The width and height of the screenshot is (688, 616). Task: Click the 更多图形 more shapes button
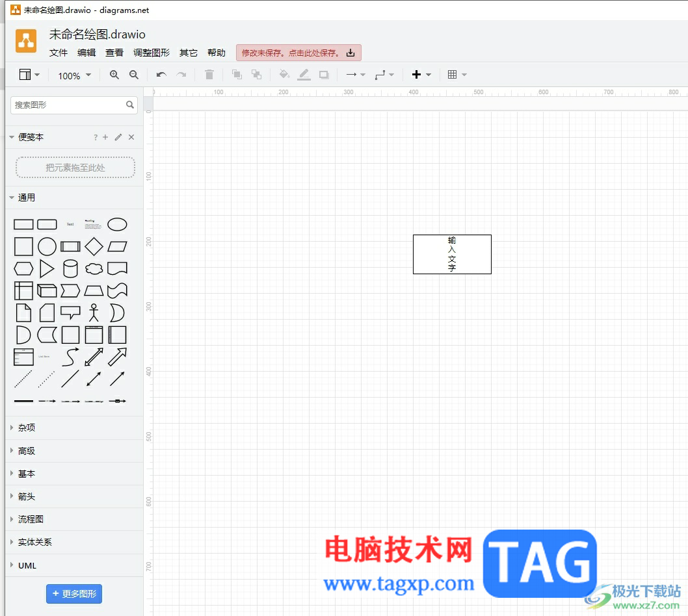74,594
